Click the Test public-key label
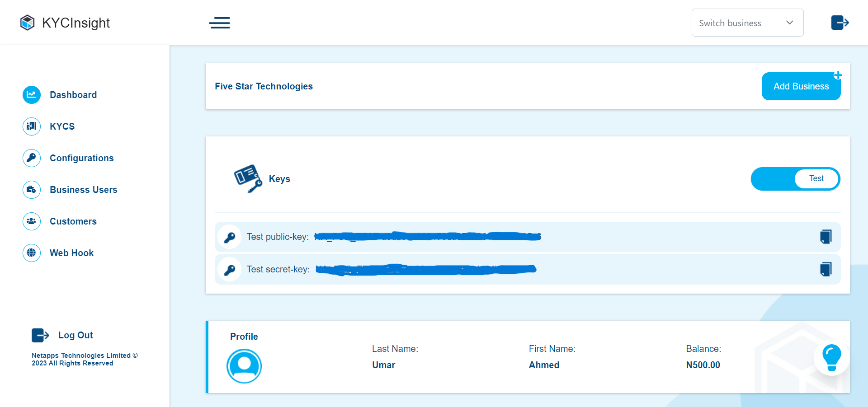Image resolution: width=868 pixels, height=407 pixels. click(x=278, y=237)
